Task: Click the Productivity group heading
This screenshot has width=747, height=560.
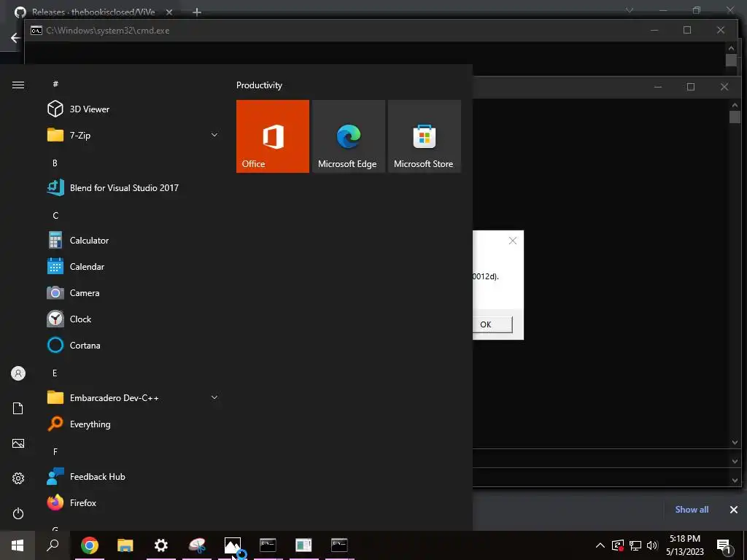Action: 259,85
